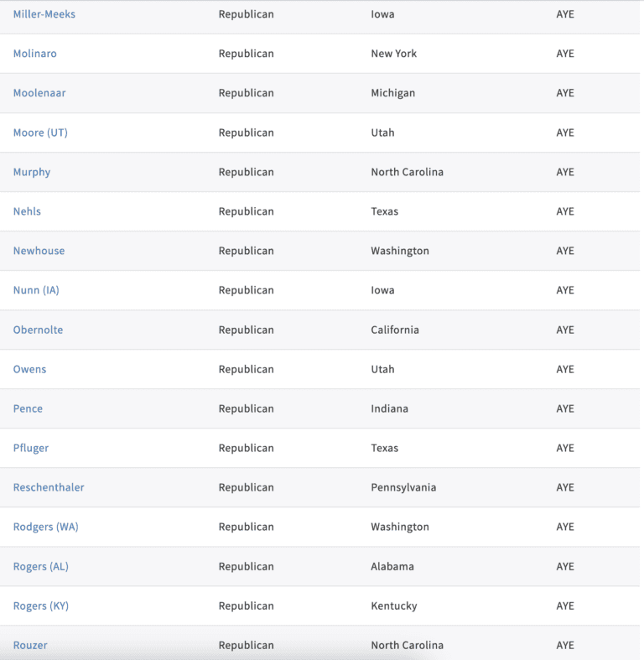Click the Molinaro name link

pyautogui.click(x=35, y=54)
